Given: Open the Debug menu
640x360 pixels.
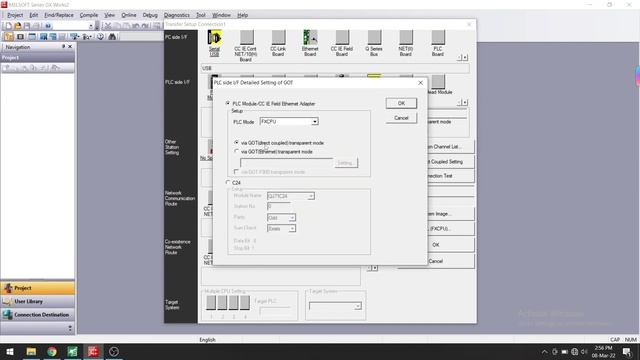Looking at the screenshot, I should tap(150, 15).
